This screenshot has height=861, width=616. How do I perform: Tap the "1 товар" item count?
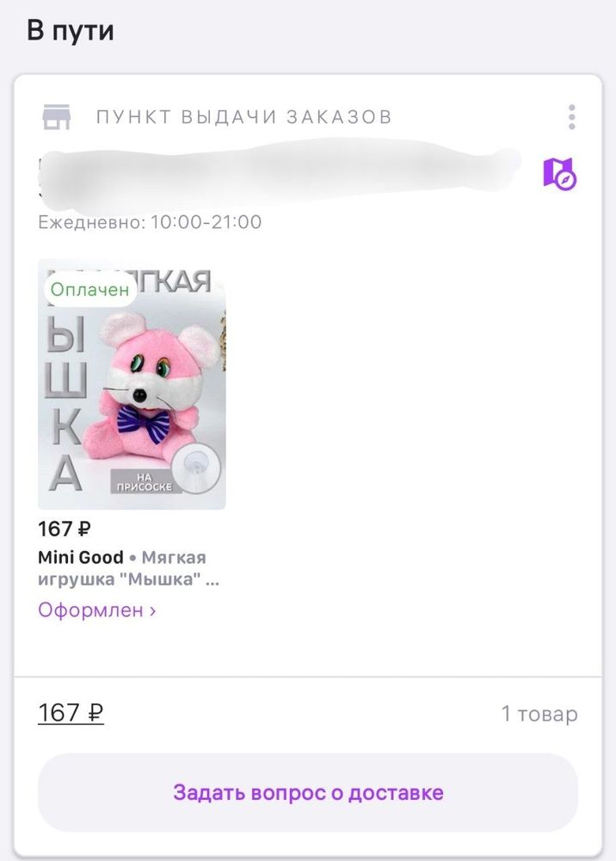pyautogui.click(x=539, y=713)
